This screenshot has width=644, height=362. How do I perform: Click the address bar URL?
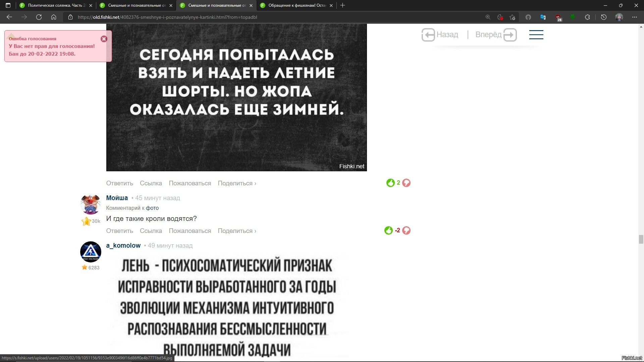[x=167, y=17]
